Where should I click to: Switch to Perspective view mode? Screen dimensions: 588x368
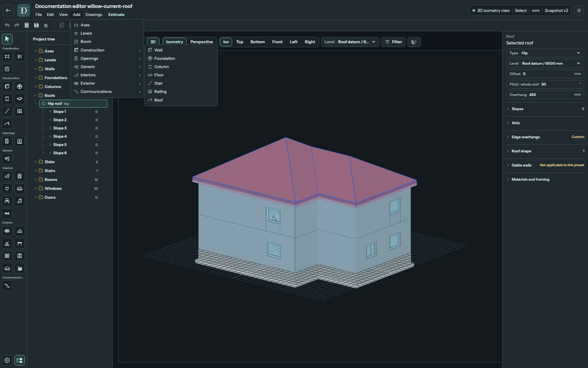click(202, 42)
